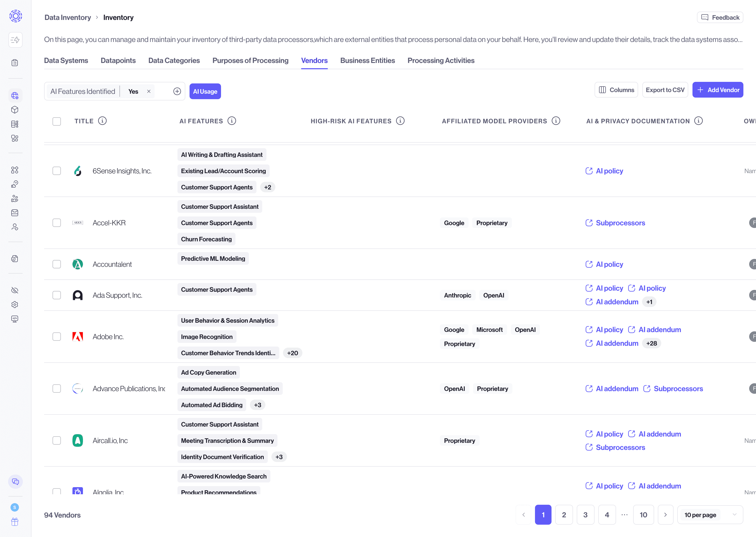Expand the +3 features for Aircall.io
Screen dimensions: 756x537
[279, 457]
